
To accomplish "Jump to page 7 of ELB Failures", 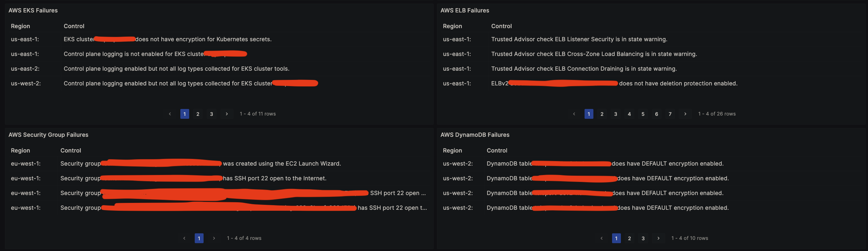I will [670, 114].
